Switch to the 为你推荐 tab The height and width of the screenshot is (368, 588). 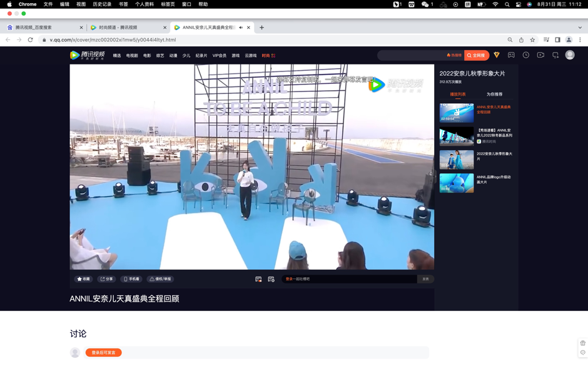[x=494, y=94]
